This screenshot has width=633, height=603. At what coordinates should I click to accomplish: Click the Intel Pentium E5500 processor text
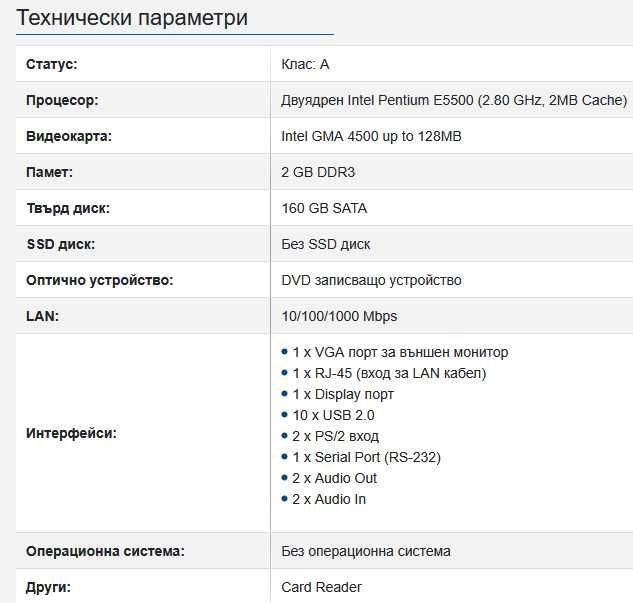tap(454, 100)
